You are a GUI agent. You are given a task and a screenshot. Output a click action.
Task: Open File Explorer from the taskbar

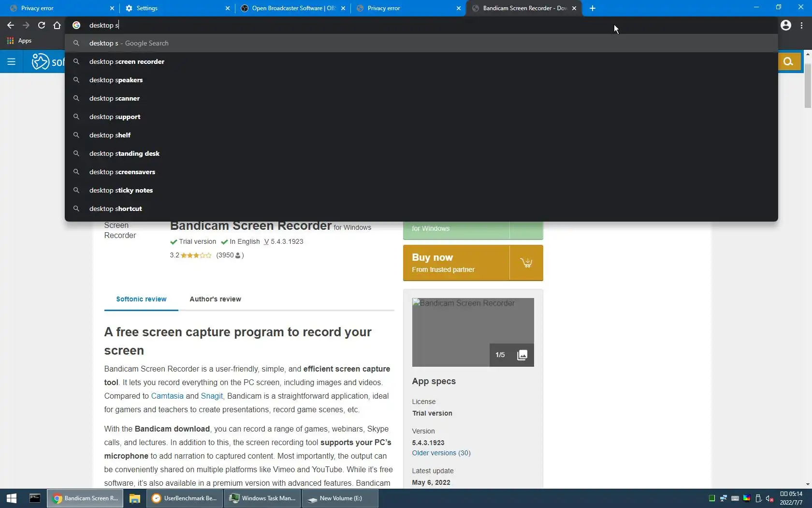click(x=134, y=498)
